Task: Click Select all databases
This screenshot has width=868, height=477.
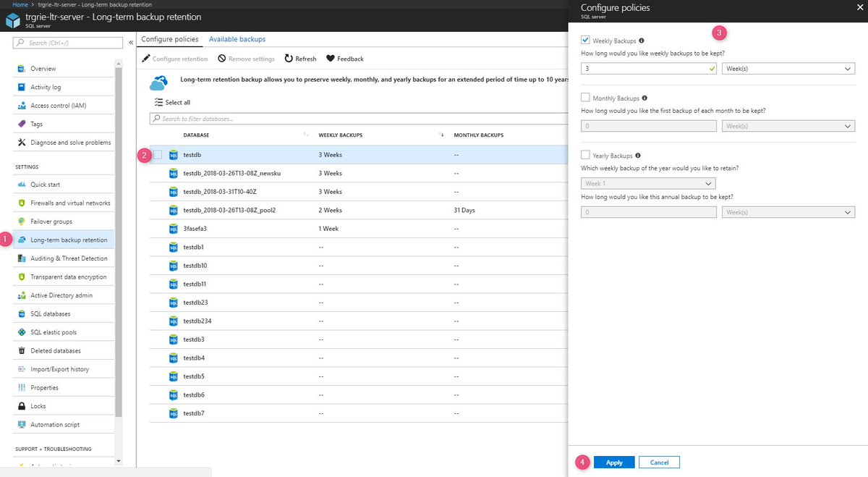Action: [172, 103]
